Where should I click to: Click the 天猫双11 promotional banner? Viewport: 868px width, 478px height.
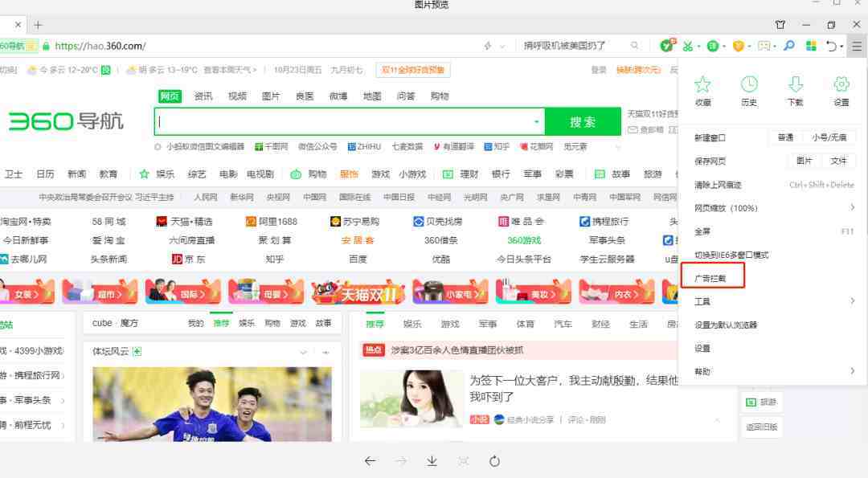358,292
